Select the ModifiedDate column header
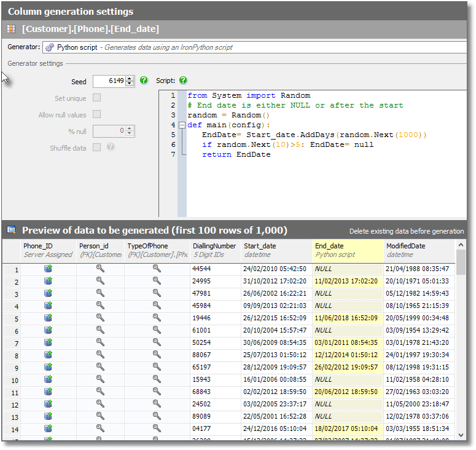 point(419,250)
